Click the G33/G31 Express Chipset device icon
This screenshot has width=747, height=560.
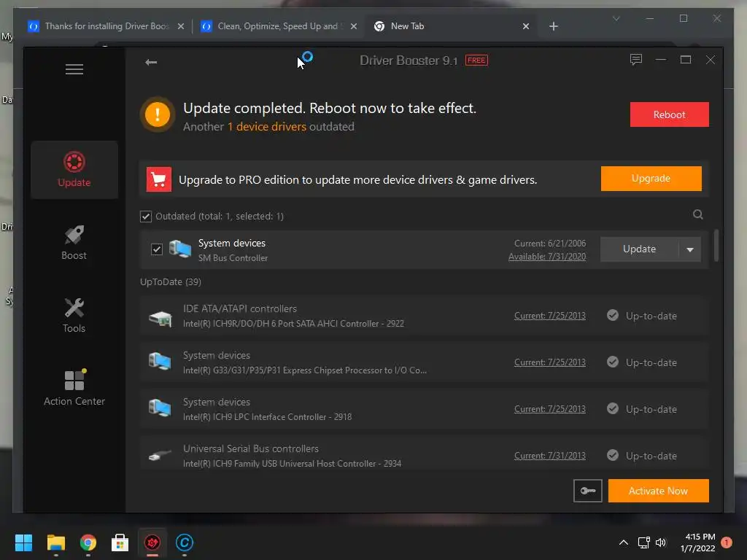[160, 362]
